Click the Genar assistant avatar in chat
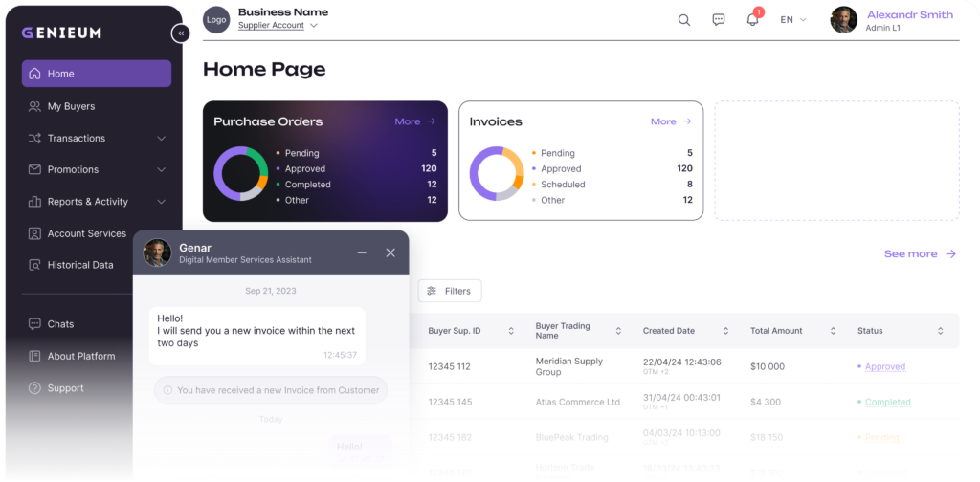The image size is (980, 482). pos(157,252)
